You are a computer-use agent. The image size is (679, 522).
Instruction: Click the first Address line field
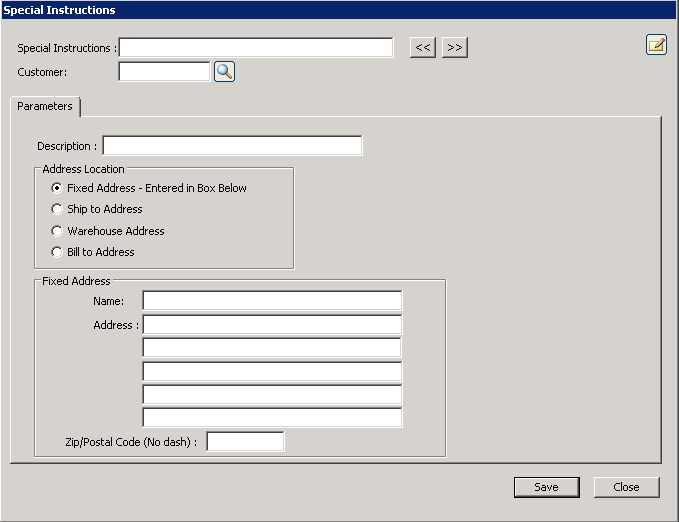click(x=272, y=325)
